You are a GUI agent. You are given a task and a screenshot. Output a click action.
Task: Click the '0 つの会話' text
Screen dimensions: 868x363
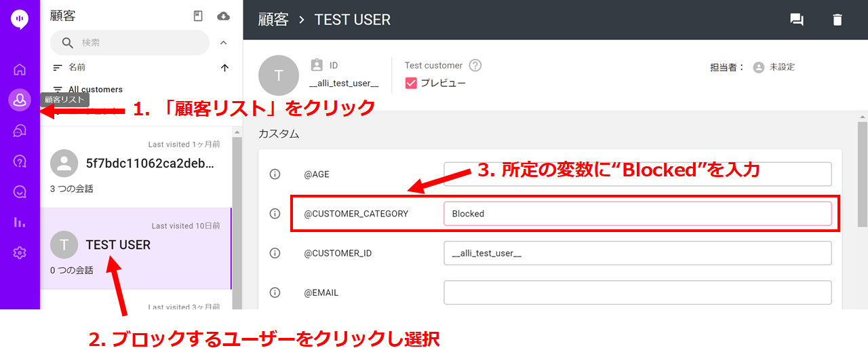72,270
